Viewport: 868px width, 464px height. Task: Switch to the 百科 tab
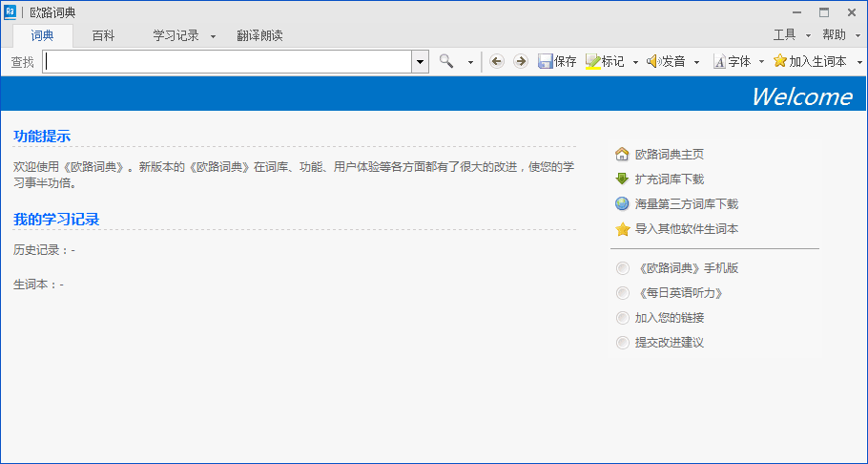pos(103,35)
